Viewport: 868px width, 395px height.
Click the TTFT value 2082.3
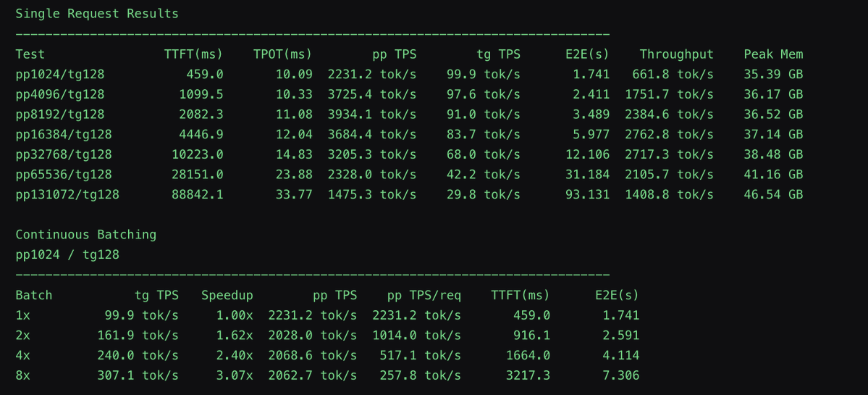click(201, 114)
